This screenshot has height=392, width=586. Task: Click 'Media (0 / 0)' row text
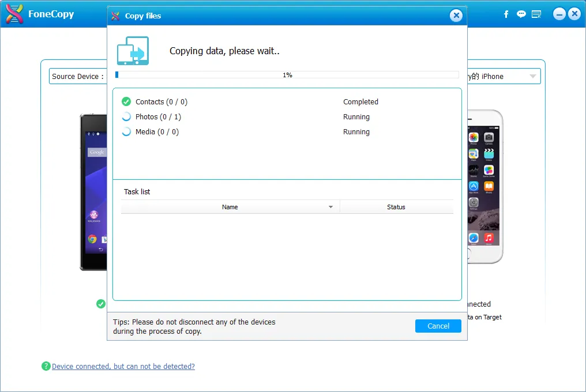click(x=157, y=131)
